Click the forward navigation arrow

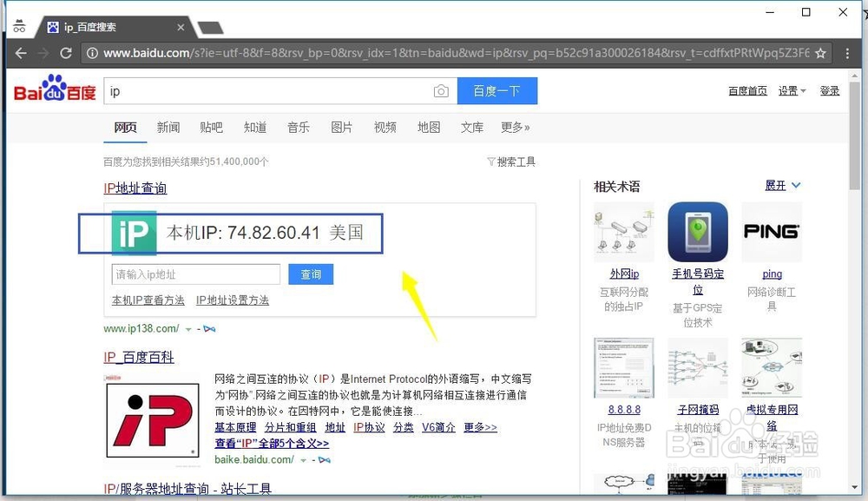pos(43,53)
